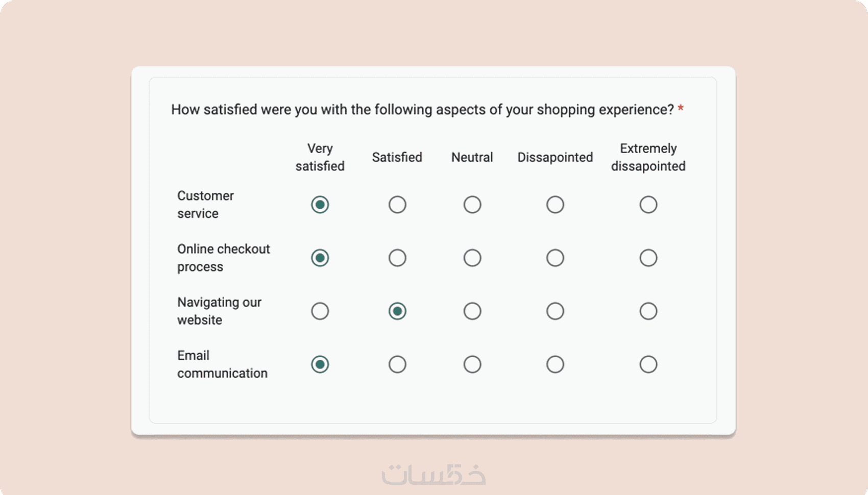Mark Email communication as Neutral
Screen dimensions: 868x495
click(x=472, y=364)
